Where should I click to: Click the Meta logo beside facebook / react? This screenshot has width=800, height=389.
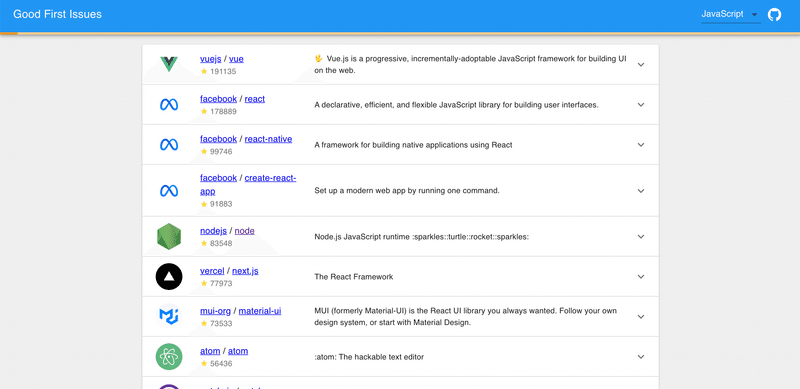169,105
